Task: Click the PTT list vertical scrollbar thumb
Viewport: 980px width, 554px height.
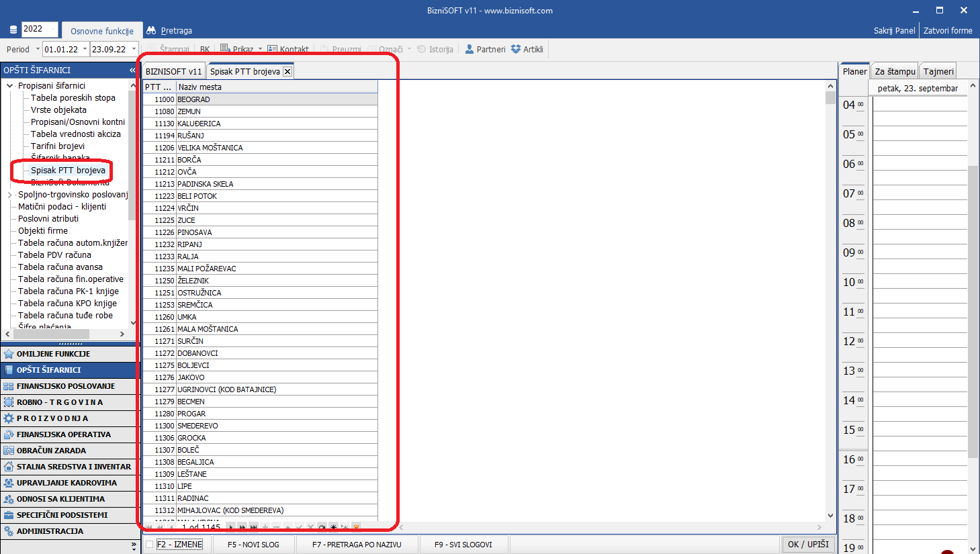Action: click(830, 98)
